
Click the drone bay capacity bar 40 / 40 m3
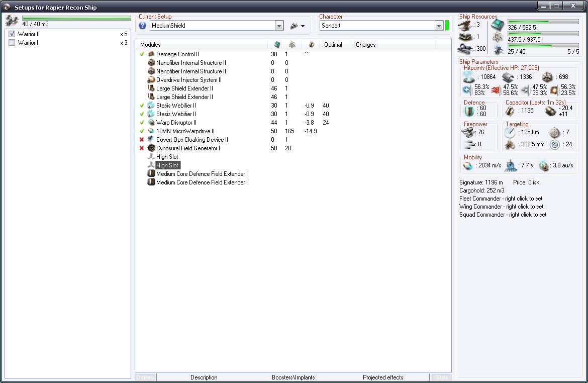[76, 18]
